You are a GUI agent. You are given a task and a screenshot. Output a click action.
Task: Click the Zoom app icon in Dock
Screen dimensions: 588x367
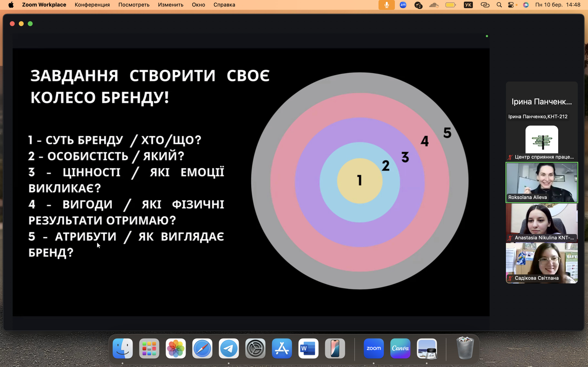click(x=373, y=348)
